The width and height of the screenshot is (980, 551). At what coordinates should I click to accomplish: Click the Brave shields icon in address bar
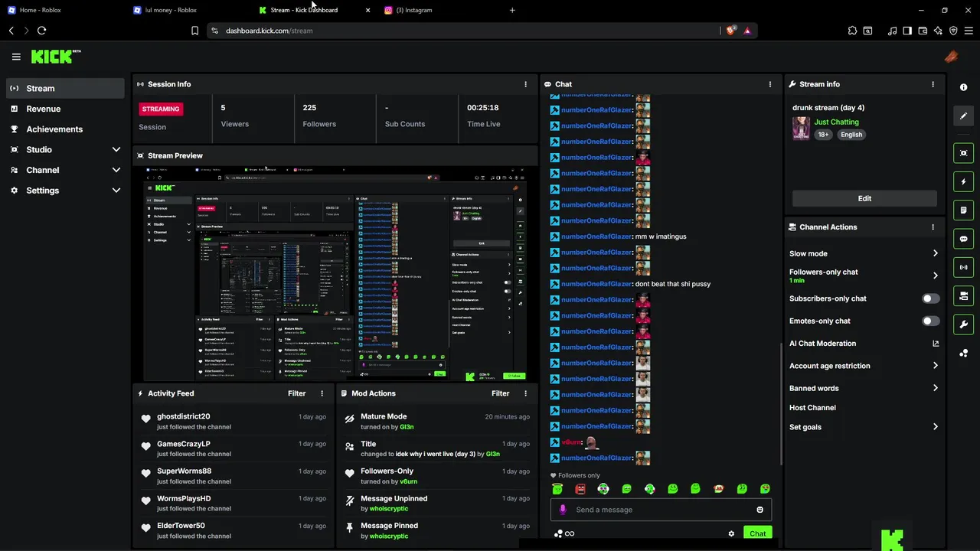pos(731,31)
